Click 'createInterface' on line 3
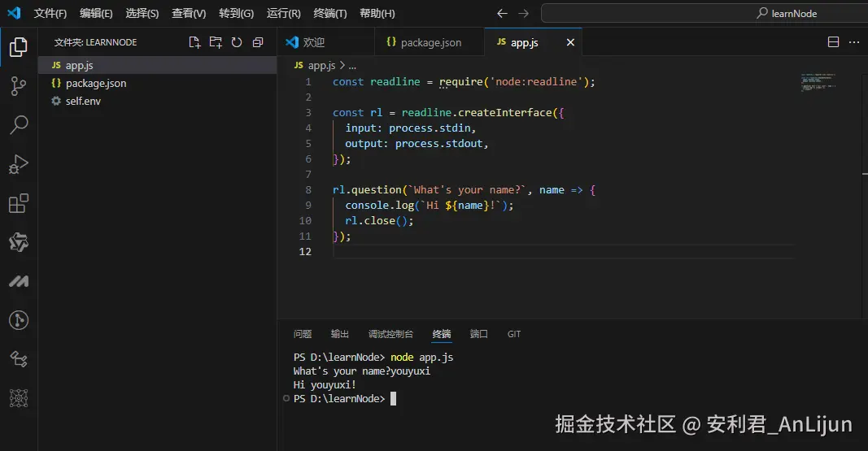The width and height of the screenshot is (868, 451). [x=505, y=113]
